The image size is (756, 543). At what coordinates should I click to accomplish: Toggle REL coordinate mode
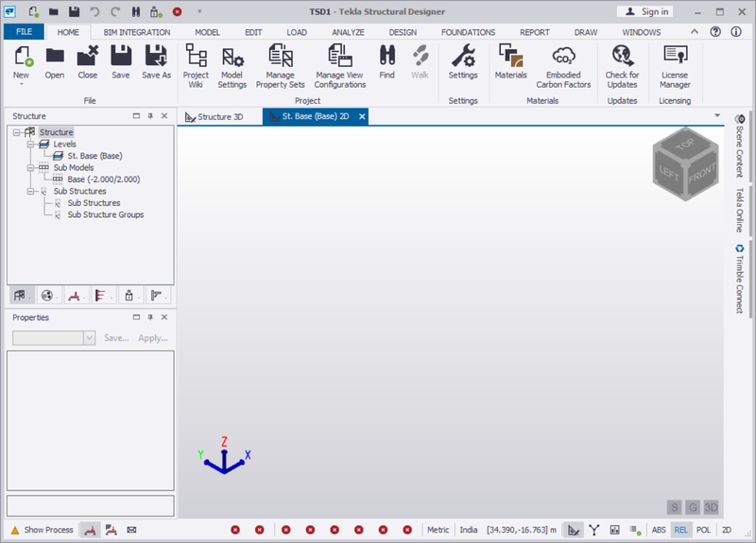(680, 530)
